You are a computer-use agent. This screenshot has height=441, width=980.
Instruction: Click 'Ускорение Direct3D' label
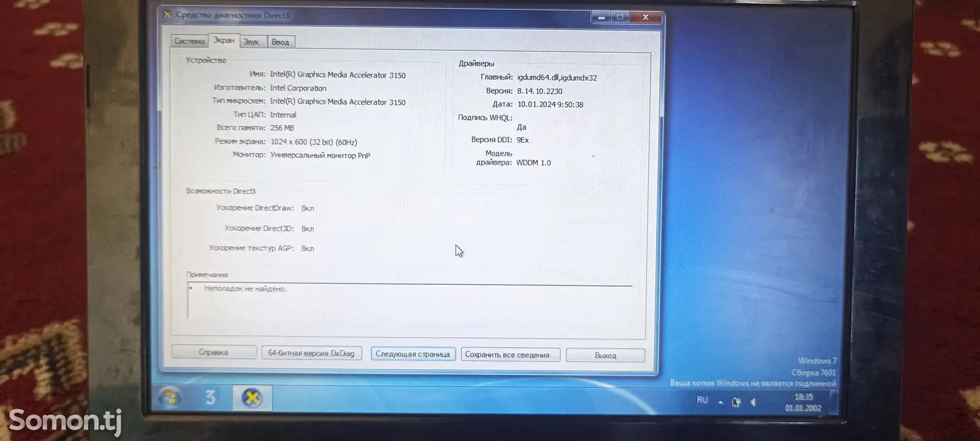click(x=259, y=228)
